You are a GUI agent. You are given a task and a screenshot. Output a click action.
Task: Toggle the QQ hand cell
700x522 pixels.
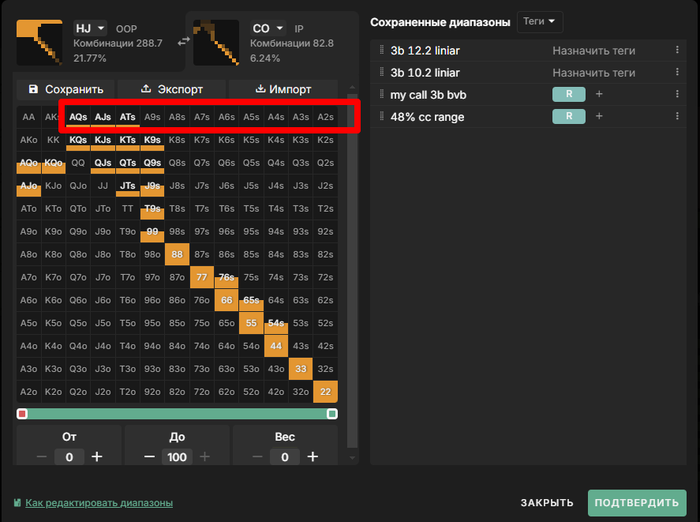78,163
